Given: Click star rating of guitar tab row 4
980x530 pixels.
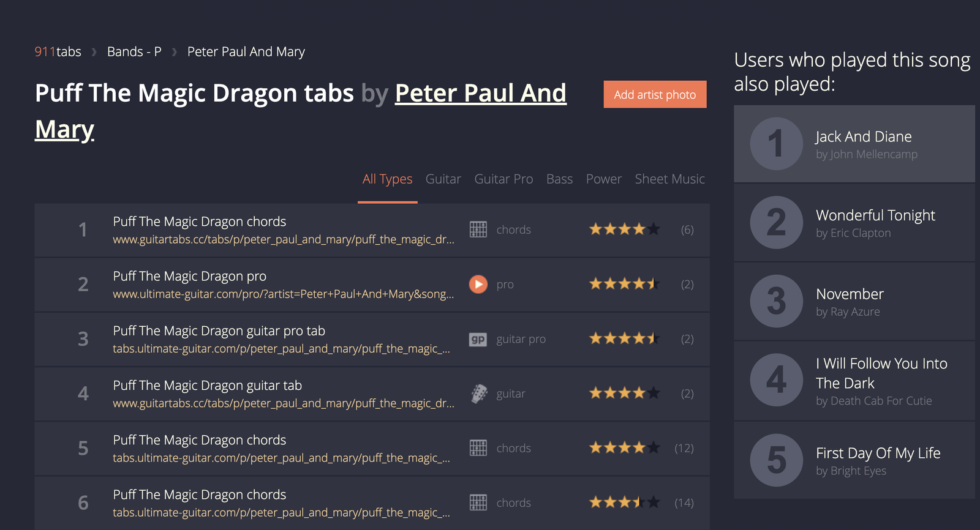Looking at the screenshot, I should click(625, 393).
